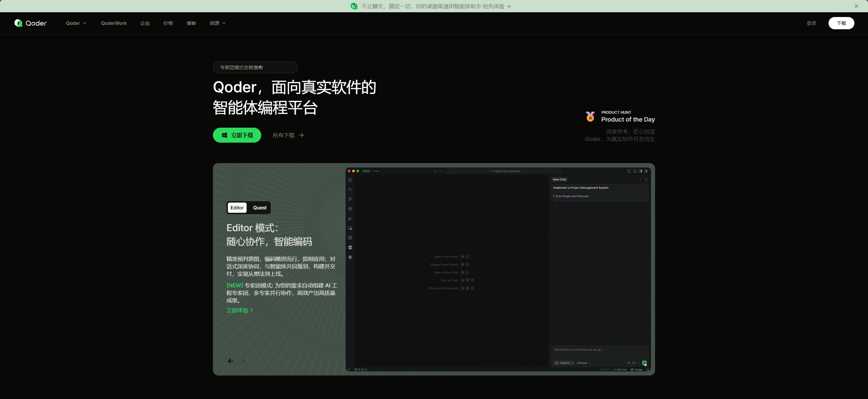
Task: Open the Search icon in IDE sidebar
Action: coord(350,190)
